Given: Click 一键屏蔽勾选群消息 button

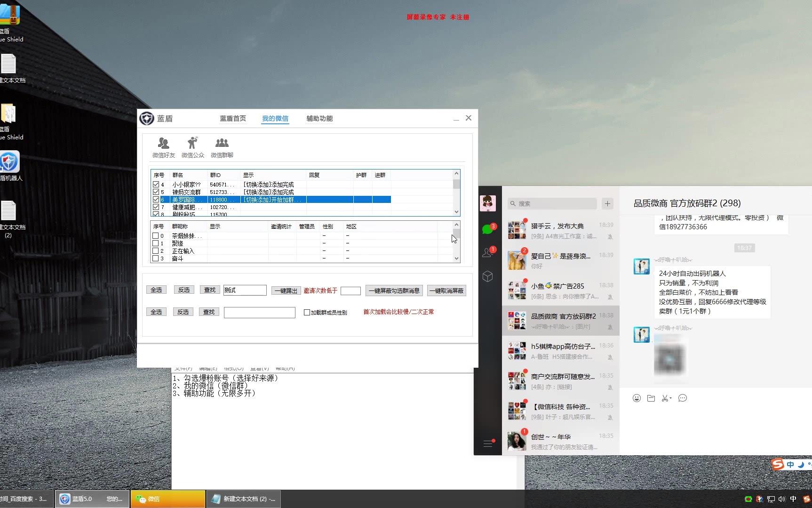Looking at the screenshot, I should [394, 290].
